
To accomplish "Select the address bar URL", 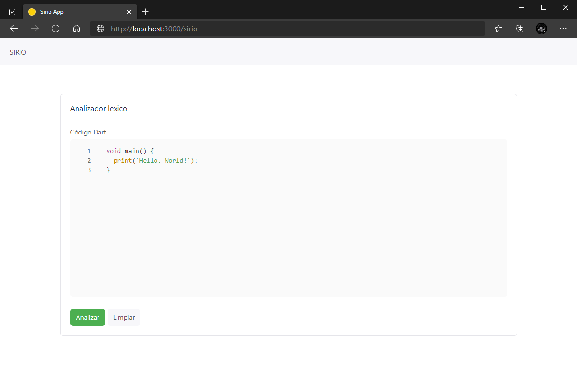I will (285, 29).
